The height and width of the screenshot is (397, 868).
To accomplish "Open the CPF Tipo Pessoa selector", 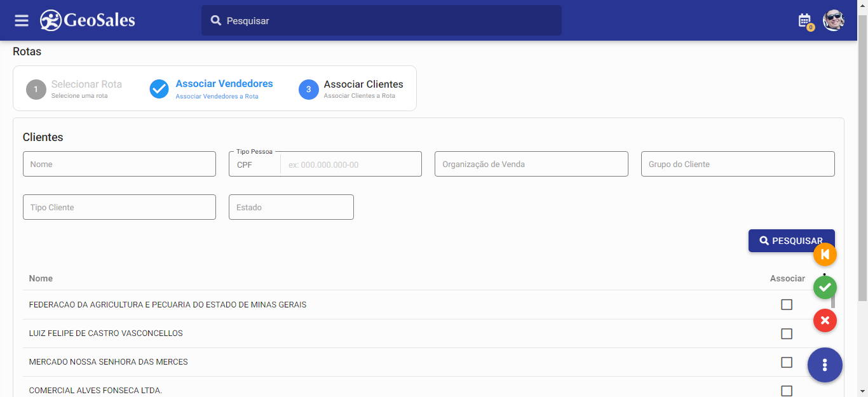I will point(254,165).
